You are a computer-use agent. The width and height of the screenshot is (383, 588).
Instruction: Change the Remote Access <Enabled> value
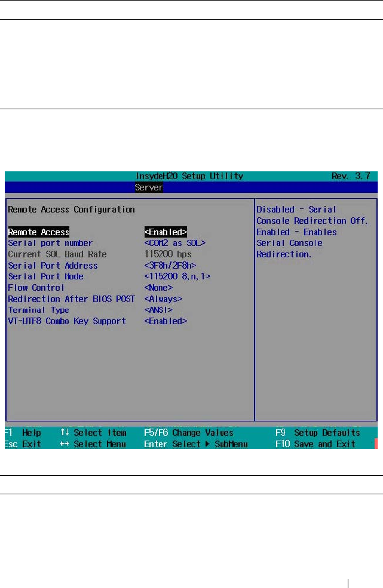(166, 232)
